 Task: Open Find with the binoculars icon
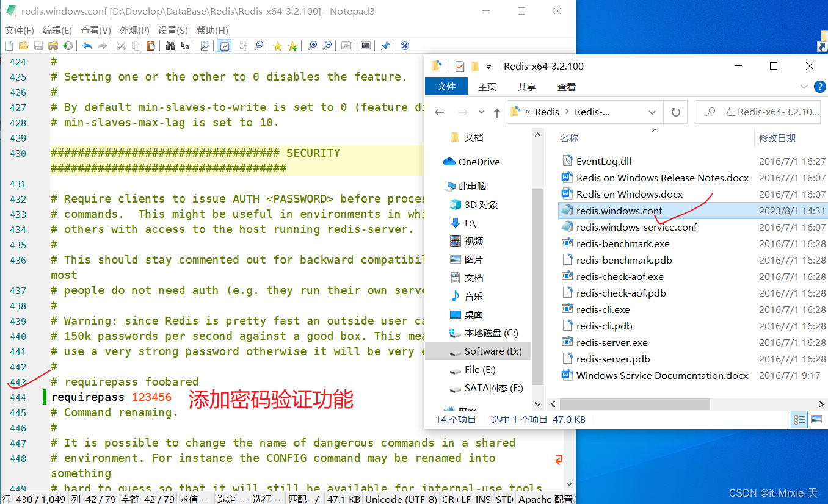[x=170, y=46]
